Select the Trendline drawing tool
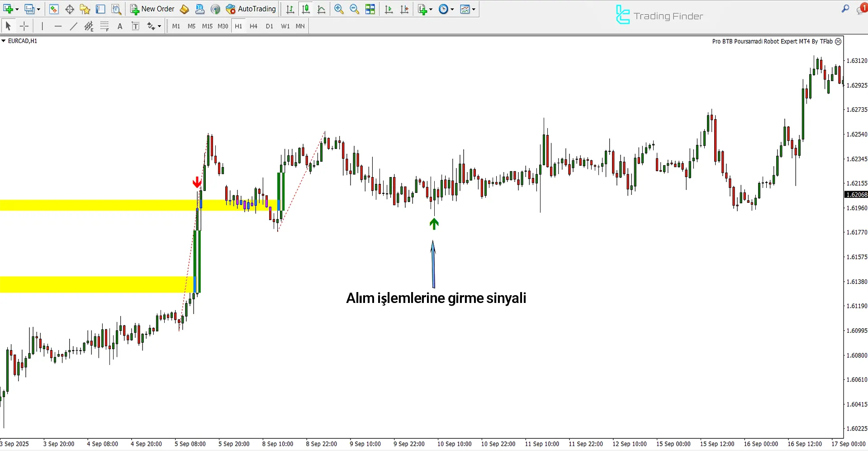The image size is (868, 451). coord(73,26)
